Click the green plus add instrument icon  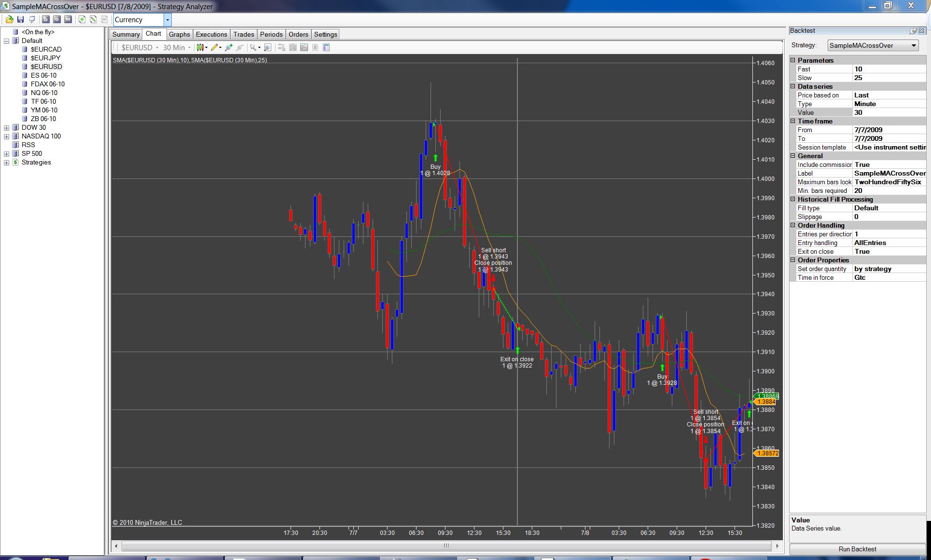(82, 20)
